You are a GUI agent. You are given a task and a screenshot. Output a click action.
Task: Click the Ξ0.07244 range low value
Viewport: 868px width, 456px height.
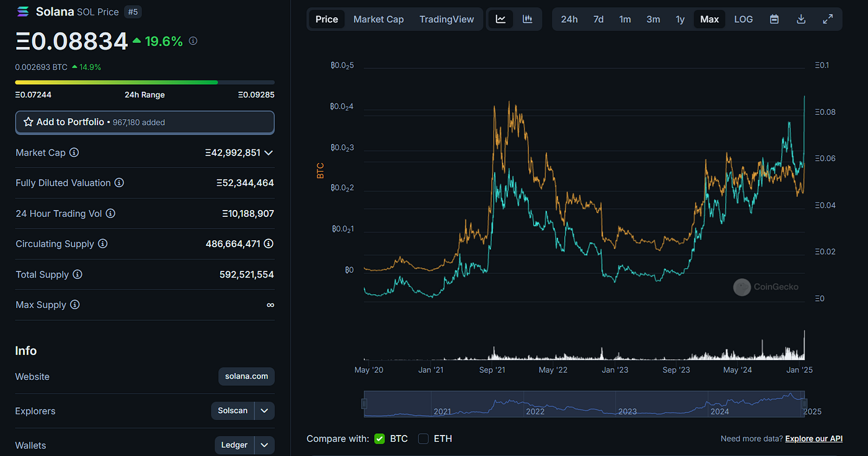33,95
